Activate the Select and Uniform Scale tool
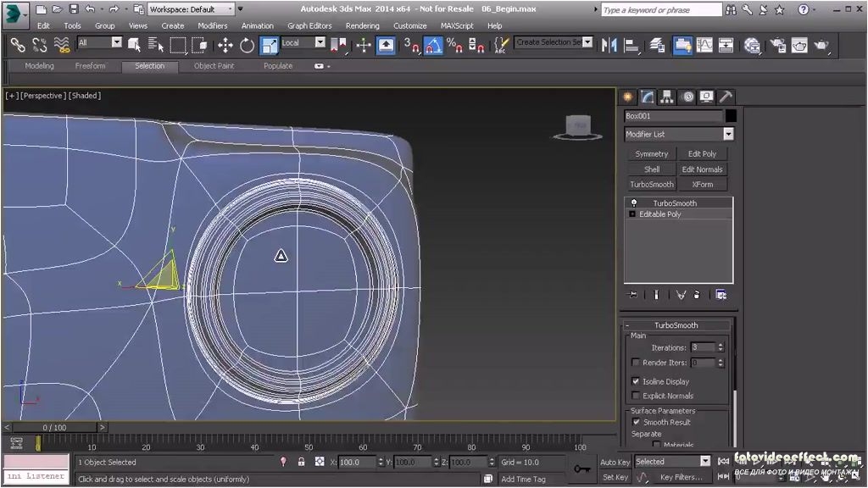This screenshot has height=488, width=868. 269,46
